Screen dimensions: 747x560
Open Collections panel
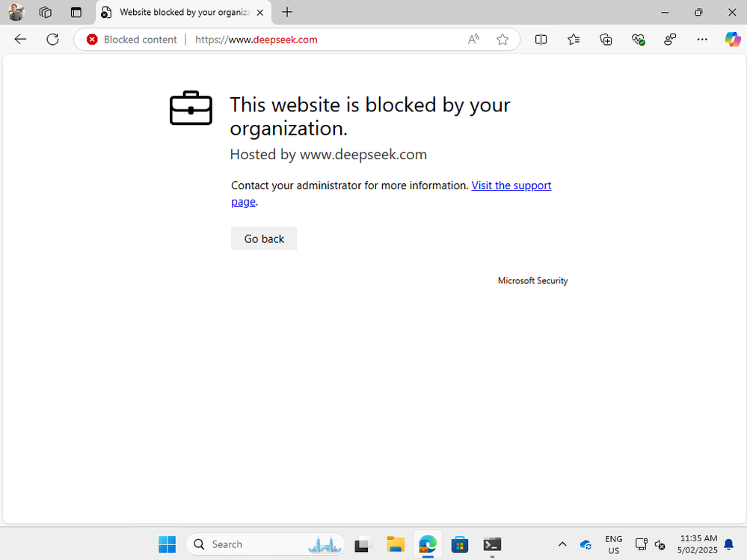606,40
